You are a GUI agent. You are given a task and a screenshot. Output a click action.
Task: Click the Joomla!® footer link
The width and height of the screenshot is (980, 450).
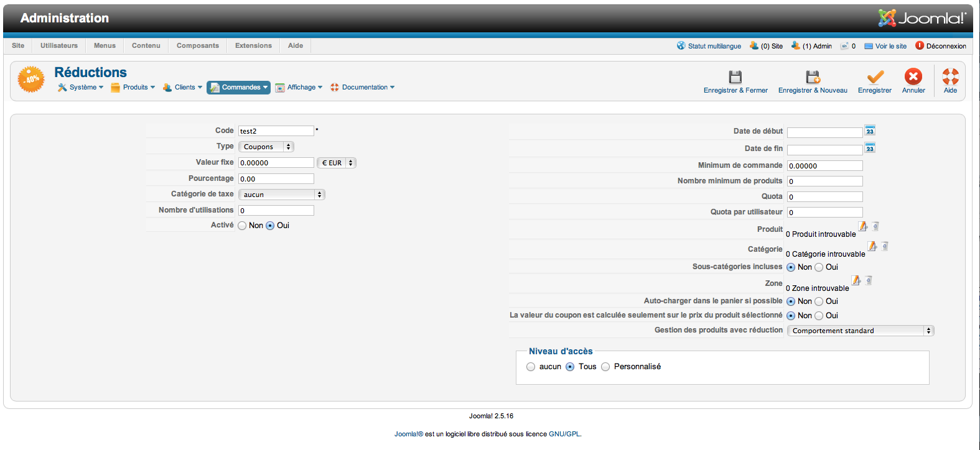[409, 434]
